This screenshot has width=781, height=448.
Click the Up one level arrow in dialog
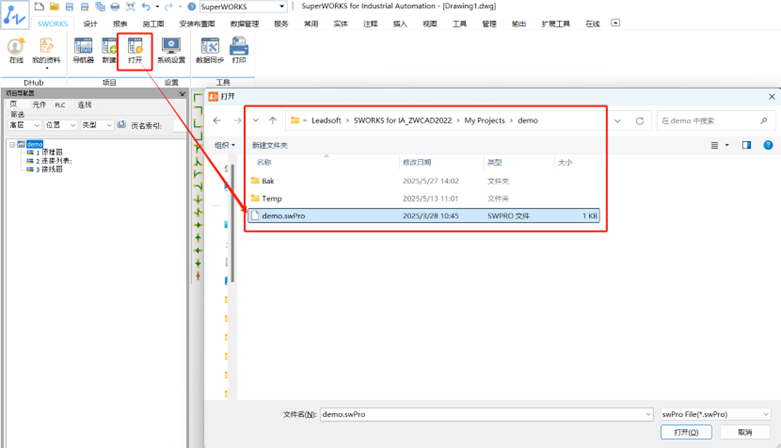pyautogui.click(x=272, y=121)
